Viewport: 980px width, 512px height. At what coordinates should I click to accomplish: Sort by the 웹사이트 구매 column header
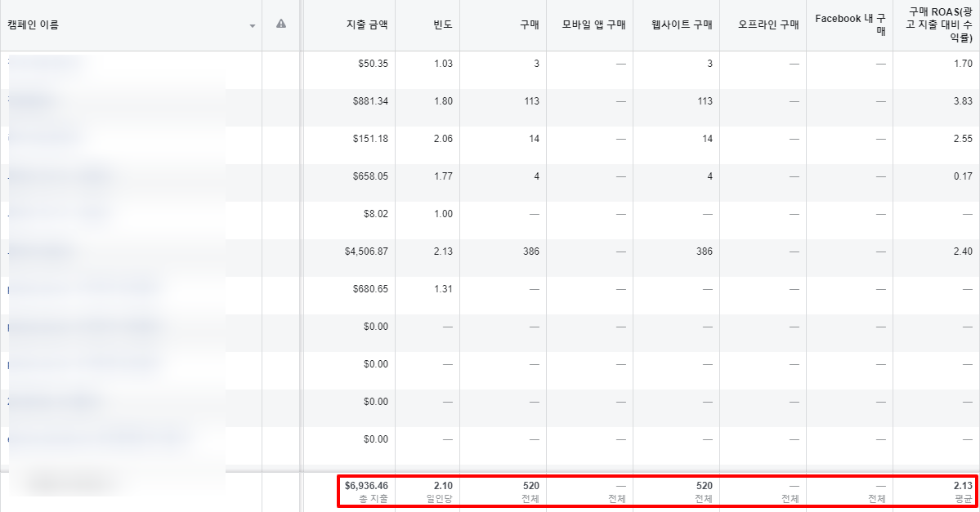pos(682,25)
